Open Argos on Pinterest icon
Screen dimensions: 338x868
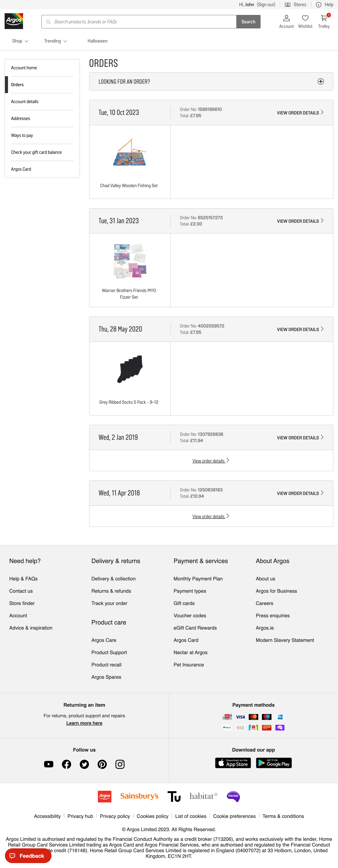[x=102, y=764]
